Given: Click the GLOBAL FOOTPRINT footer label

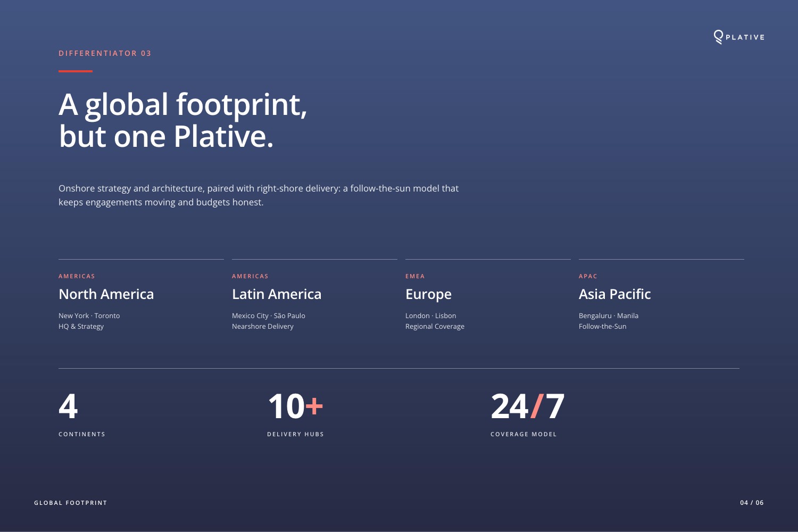Looking at the screenshot, I should pos(71,503).
